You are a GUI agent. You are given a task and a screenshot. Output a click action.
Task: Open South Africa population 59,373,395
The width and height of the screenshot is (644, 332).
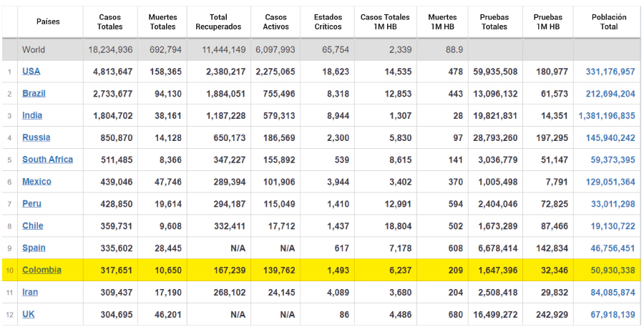613,160
